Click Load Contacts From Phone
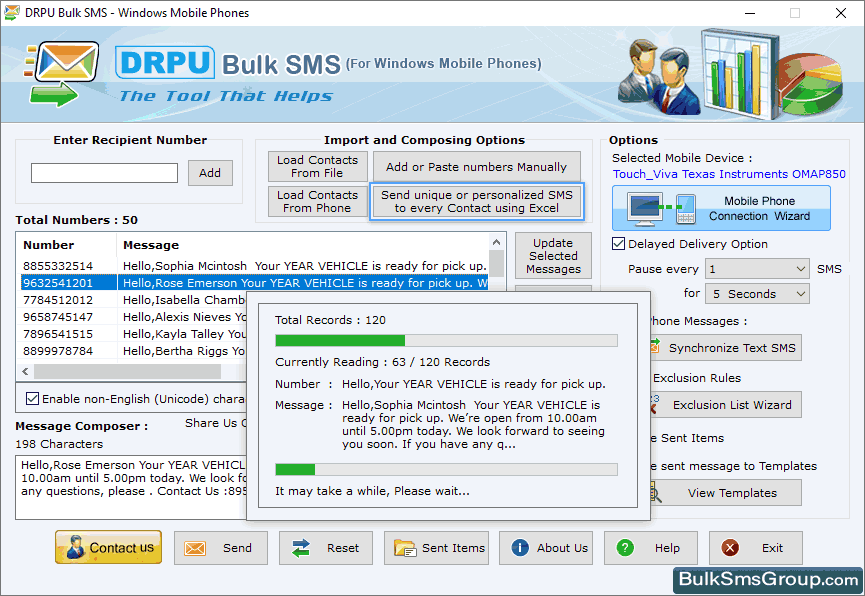This screenshot has width=865, height=596. coord(317,201)
